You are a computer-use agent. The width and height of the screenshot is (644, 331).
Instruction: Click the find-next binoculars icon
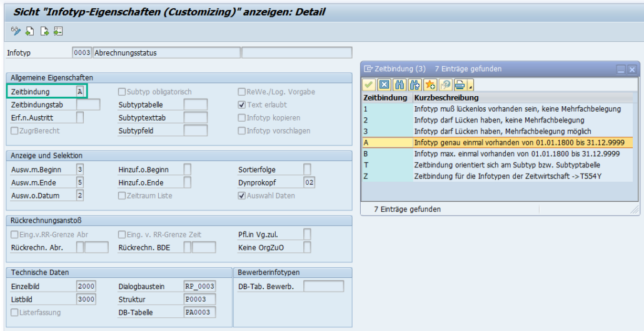[x=415, y=84]
